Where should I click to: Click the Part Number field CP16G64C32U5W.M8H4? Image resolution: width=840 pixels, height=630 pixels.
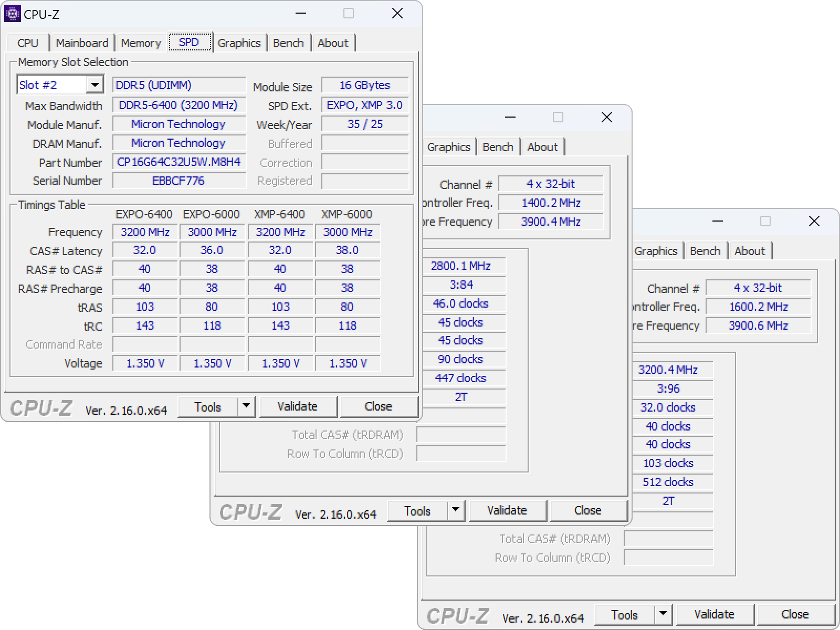178,162
